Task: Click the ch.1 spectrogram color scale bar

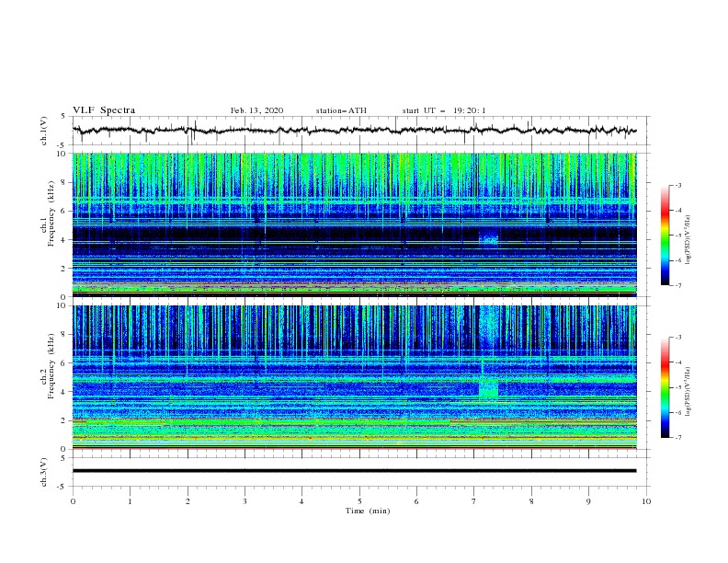Action: click(x=665, y=236)
